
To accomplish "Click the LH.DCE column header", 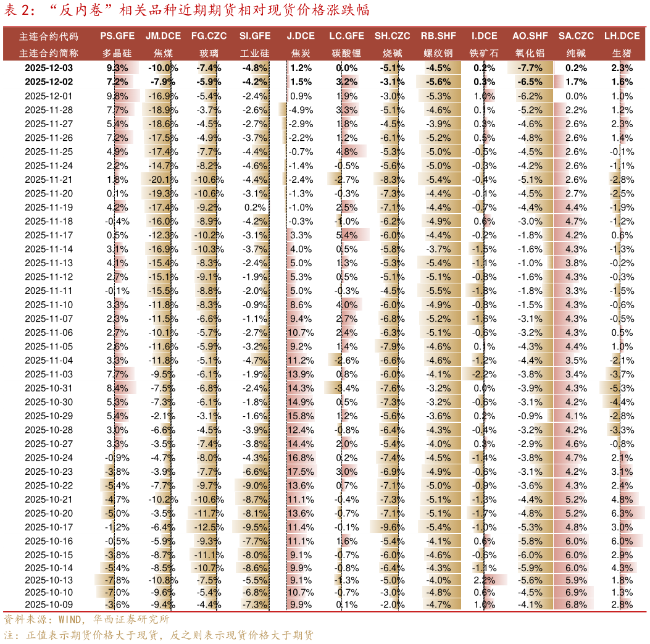I will point(622,36).
